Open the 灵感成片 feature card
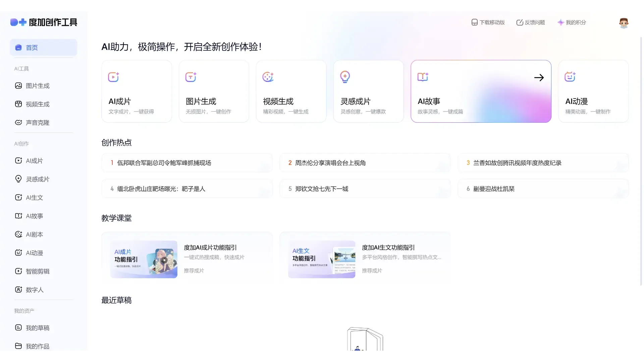Screen dimensions: 644x362 coord(369,91)
